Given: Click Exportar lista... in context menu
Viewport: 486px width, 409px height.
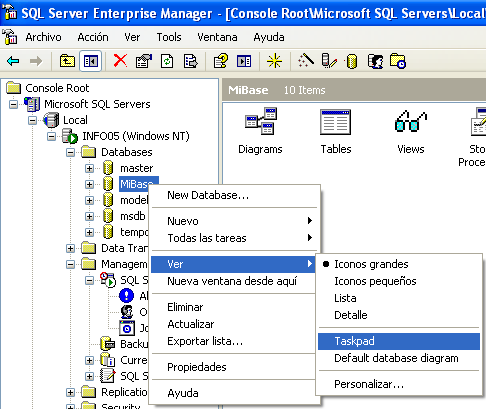Looking at the screenshot, I should pyautogui.click(x=233, y=341).
